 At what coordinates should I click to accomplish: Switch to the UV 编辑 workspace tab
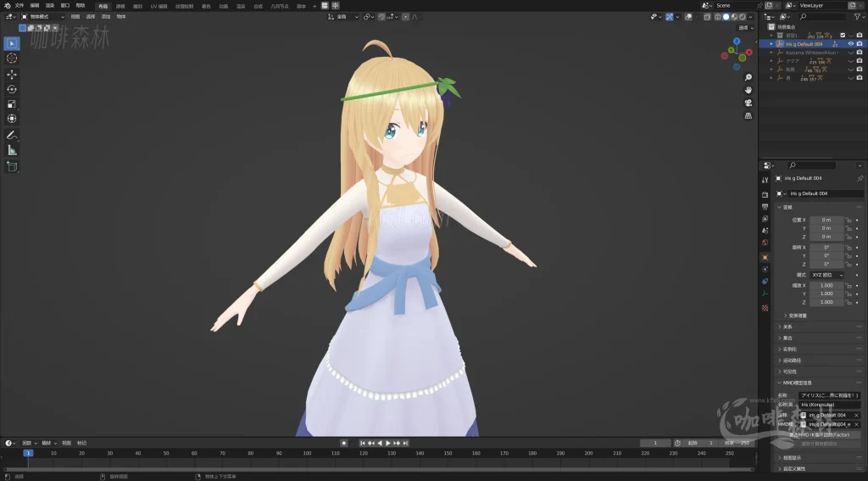159,6
